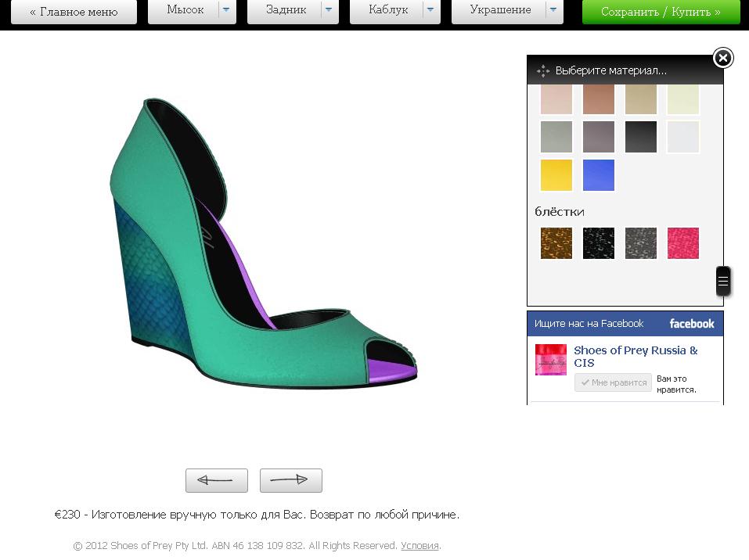Select the black glitter swatch under блёстки
Screen dimensions: 749x560
pyautogui.click(x=599, y=243)
